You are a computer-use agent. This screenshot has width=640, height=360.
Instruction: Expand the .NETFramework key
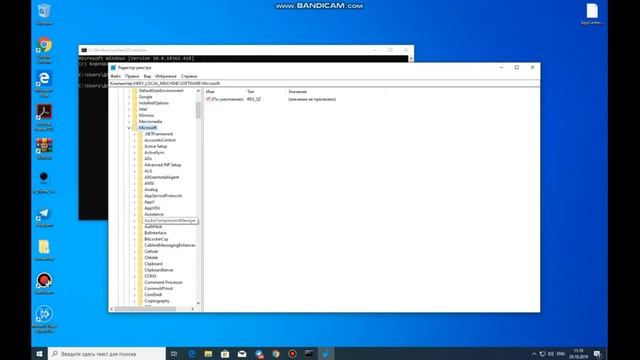pos(135,134)
